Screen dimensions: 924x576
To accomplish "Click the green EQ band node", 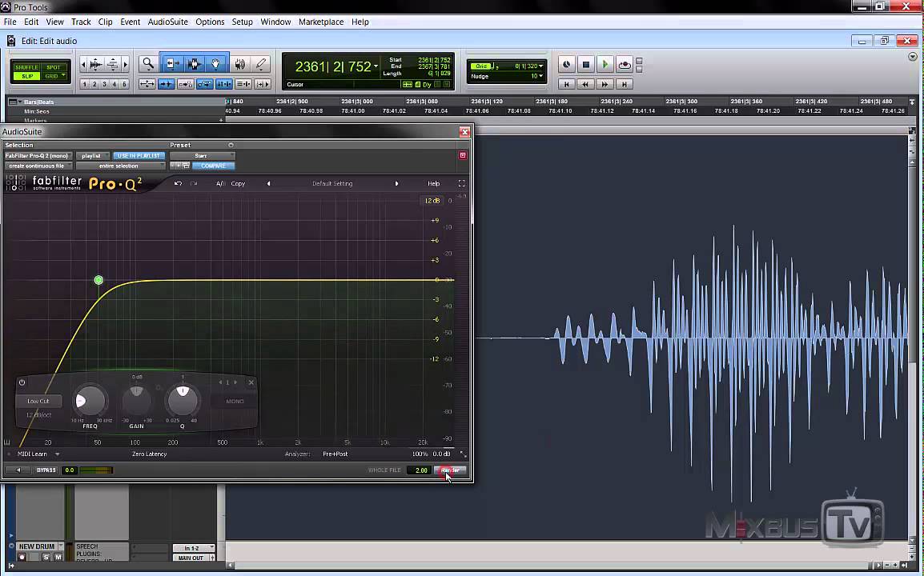I will coord(98,280).
